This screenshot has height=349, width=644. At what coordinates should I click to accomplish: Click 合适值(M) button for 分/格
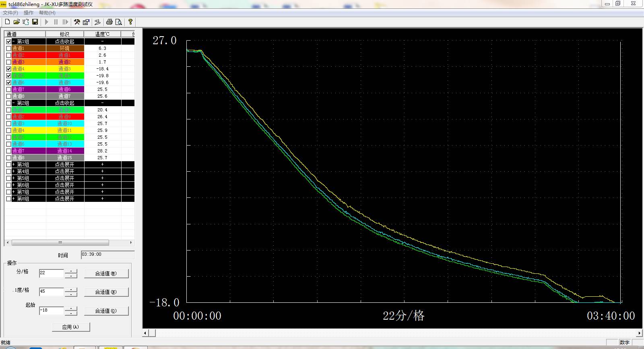coord(106,274)
